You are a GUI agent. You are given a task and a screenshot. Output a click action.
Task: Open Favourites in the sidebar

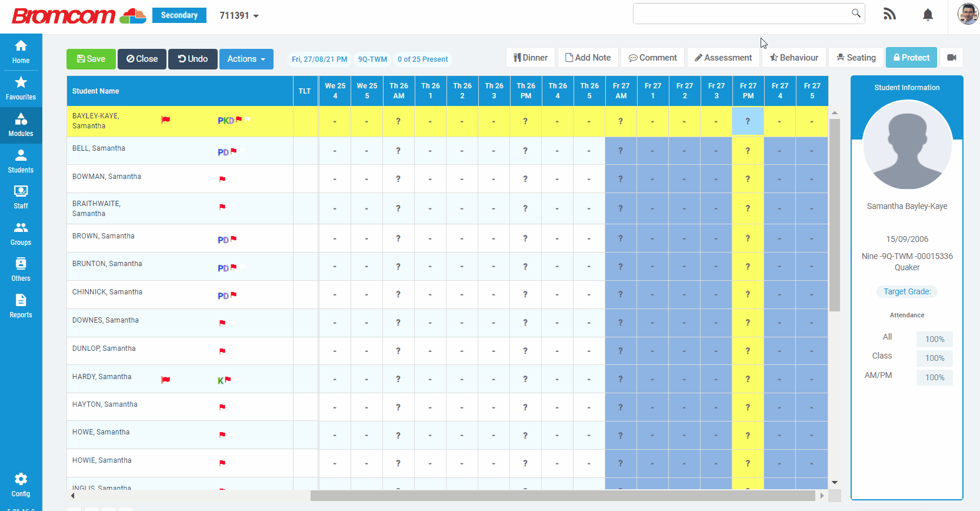point(21,88)
